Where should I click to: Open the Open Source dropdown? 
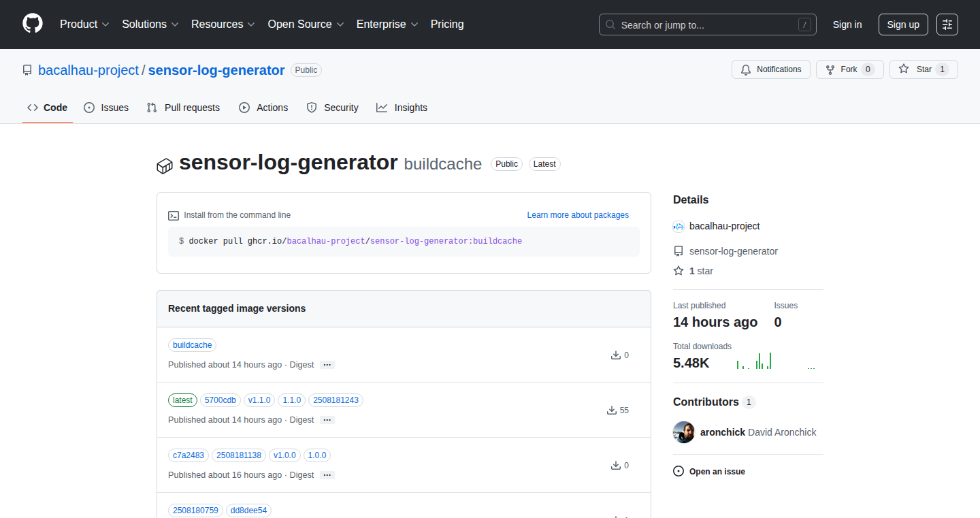pos(306,25)
